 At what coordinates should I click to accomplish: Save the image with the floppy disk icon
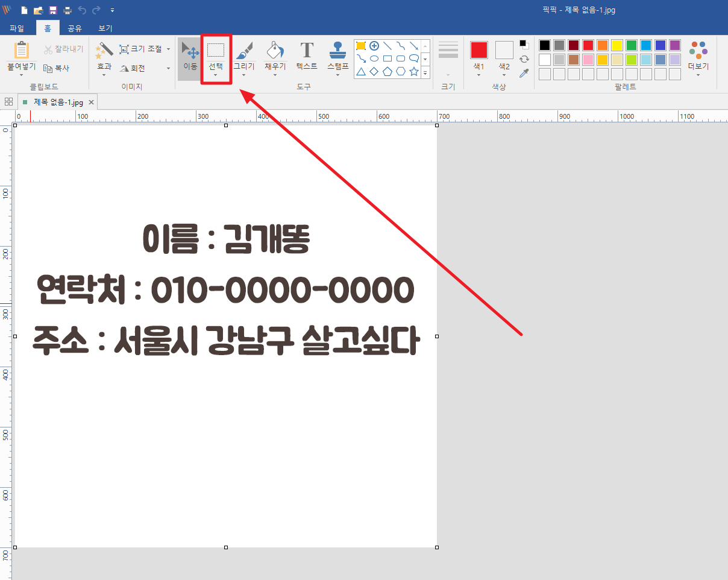point(53,10)
